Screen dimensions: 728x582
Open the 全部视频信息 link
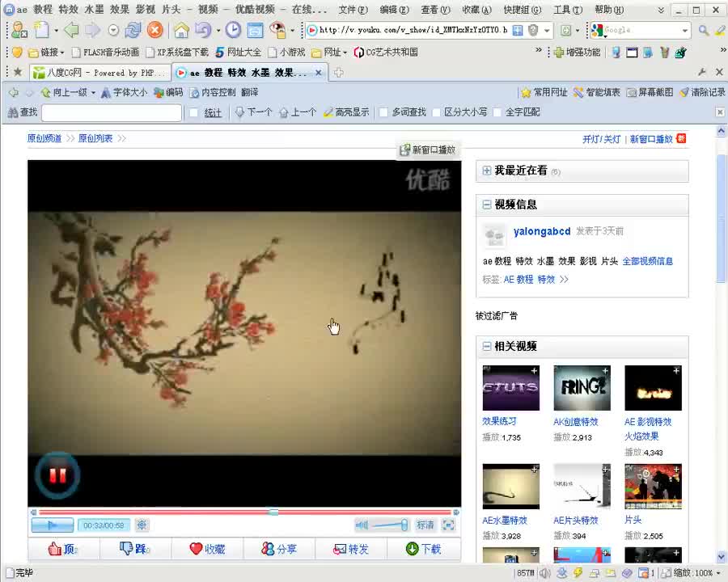click(x=647, y=261)
